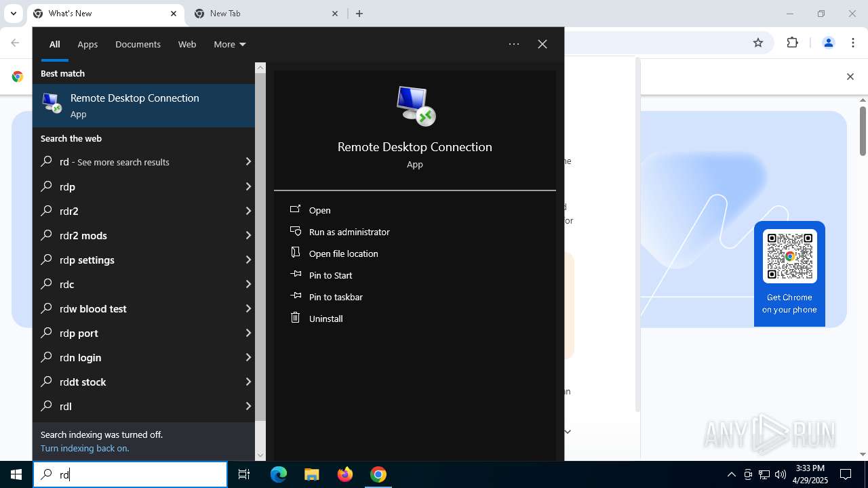Click Pin to taskbar
The image size is (868, 488).
point(336,297)
